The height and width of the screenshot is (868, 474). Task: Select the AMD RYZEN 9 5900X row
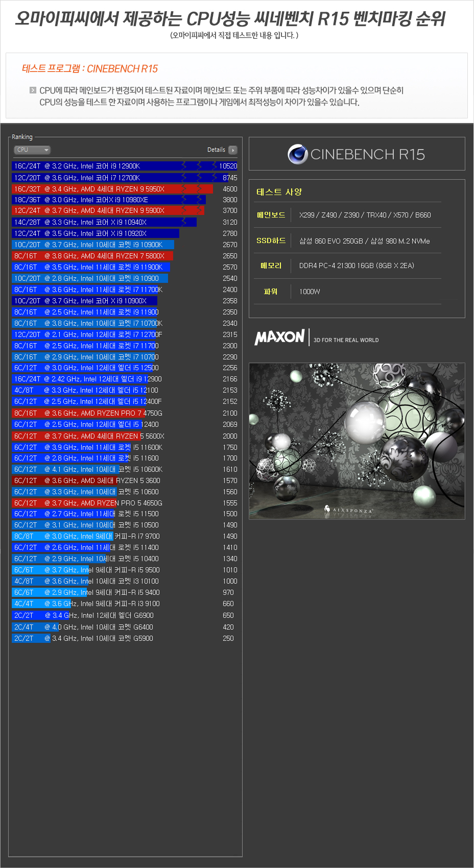[x=125, y=210]
